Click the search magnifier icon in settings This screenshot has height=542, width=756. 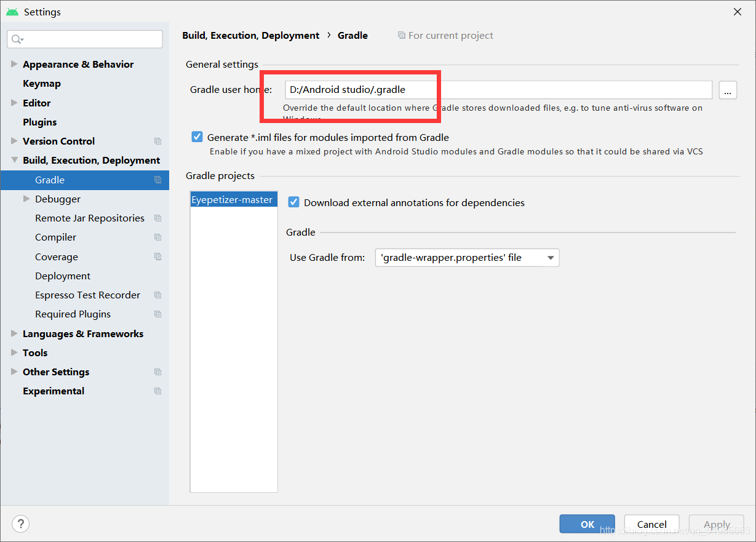pos(17,39)
